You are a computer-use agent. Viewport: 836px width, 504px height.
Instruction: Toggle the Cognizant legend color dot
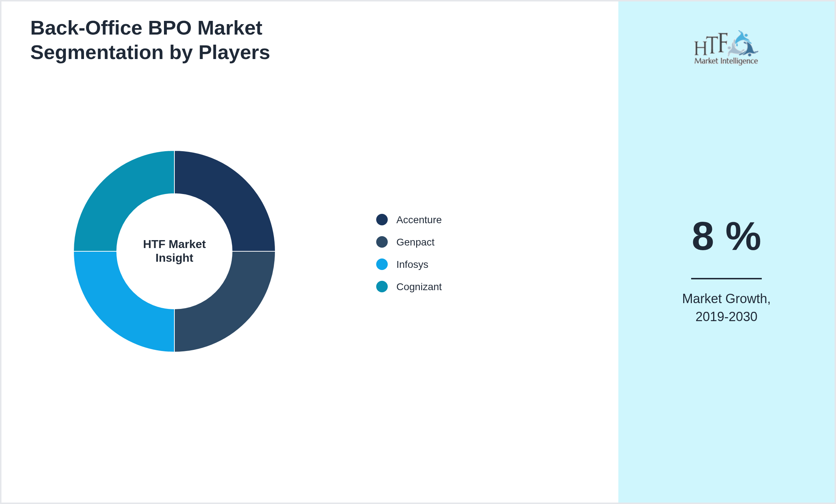pyautogui.click(x=382, y=287)
